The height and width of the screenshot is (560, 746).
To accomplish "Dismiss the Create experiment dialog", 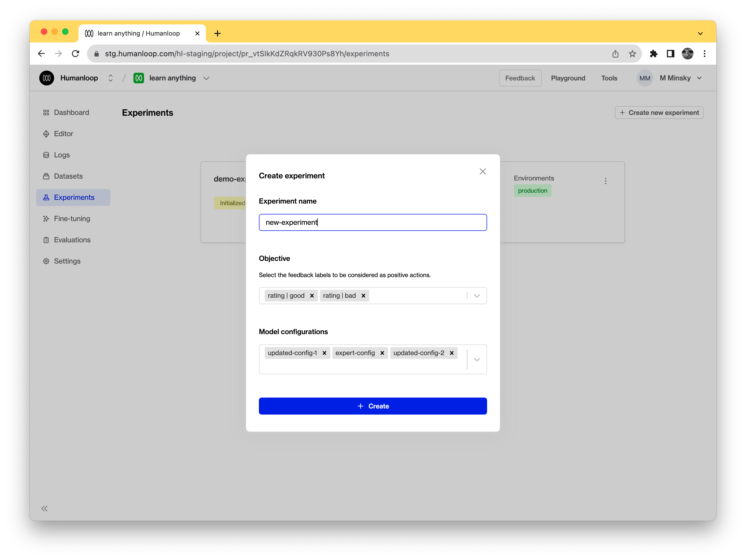I will [x=482, y=171].
